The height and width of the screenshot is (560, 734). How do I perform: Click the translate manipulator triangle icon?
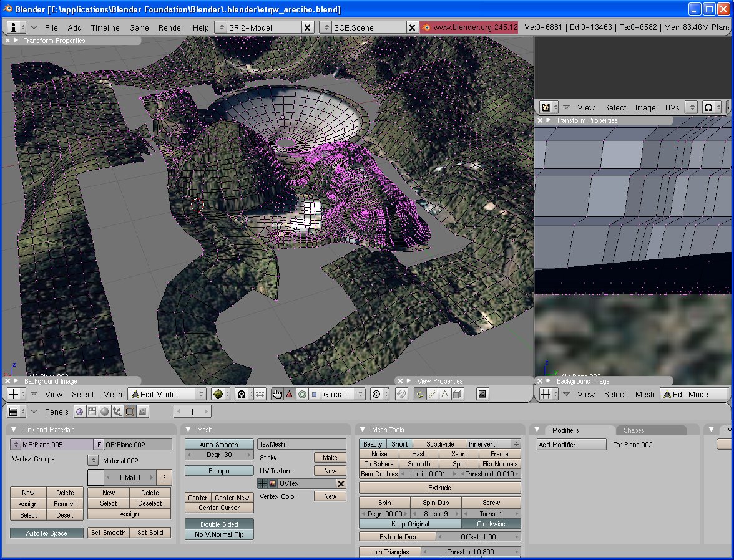click(290, 394)
